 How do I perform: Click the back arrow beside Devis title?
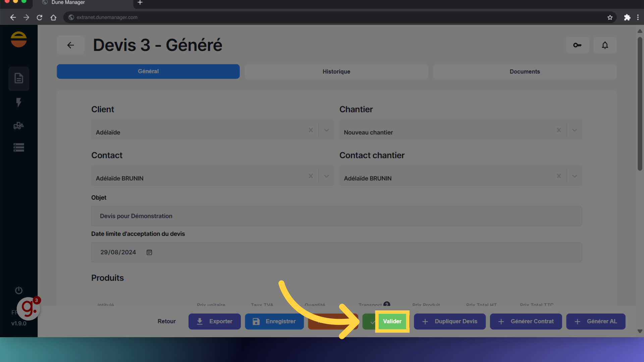(70, 45)
